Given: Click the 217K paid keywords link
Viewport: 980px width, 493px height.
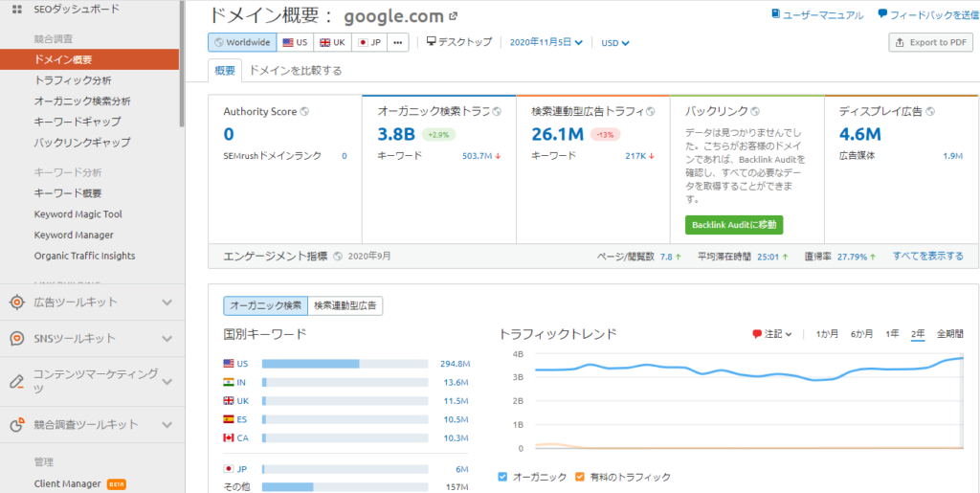Looking at the screenshot, I should tap(635, 156).
